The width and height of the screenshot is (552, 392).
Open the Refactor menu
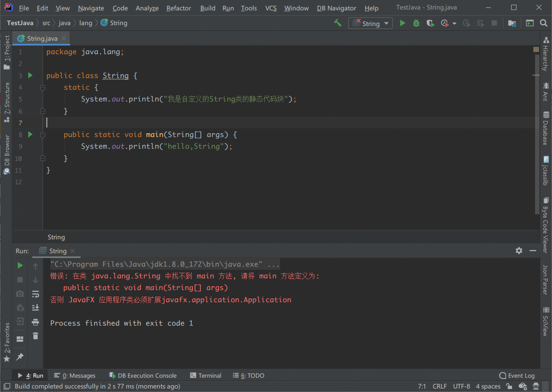click(179, 8)
